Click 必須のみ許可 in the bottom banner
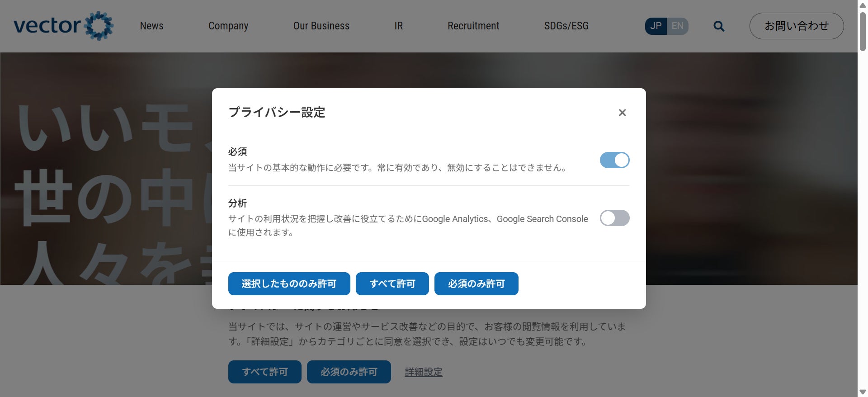Image resolution: width=868 pixels, height=397 pixels. pyautogui.click(x=349, y=372)
